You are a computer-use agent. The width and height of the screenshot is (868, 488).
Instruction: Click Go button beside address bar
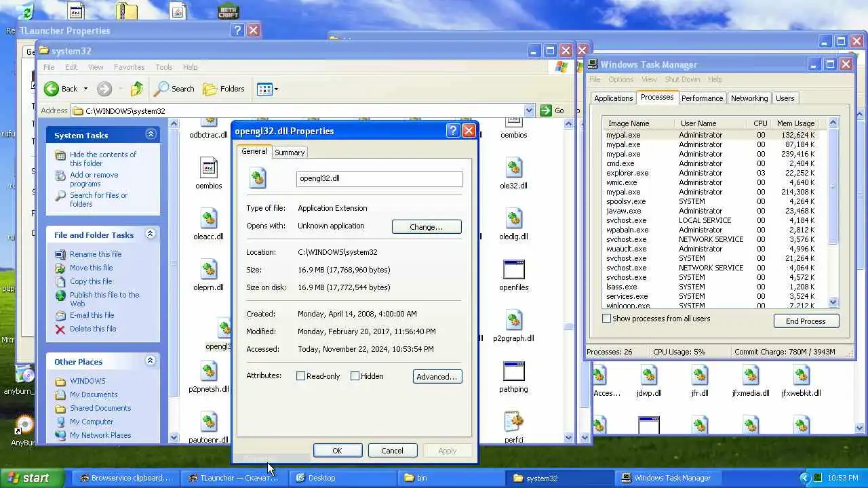pos(553,110)
